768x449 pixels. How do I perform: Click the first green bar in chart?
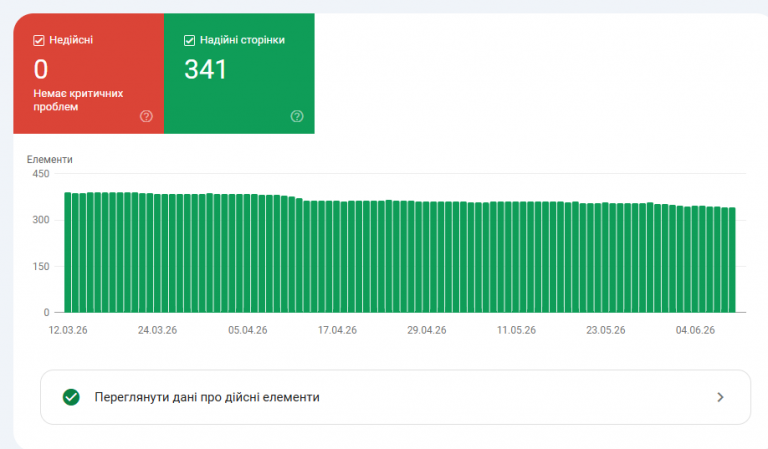(68, 252)
